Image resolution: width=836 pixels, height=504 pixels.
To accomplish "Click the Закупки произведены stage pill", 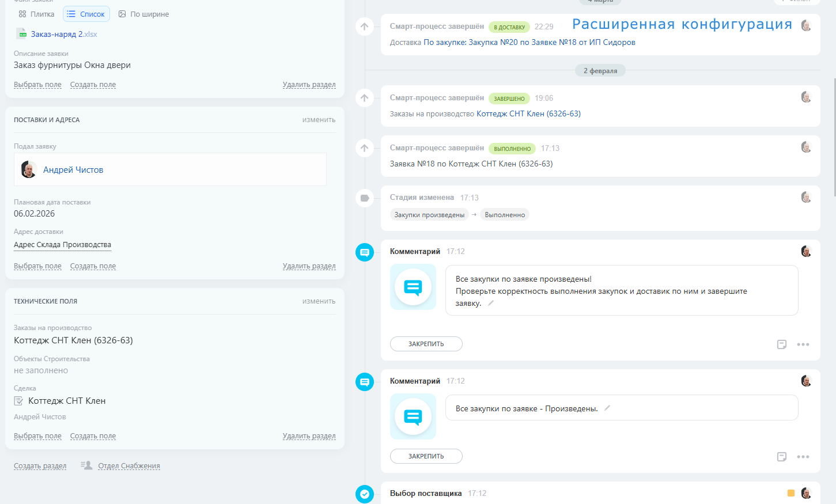I will [x=429, y=215].
